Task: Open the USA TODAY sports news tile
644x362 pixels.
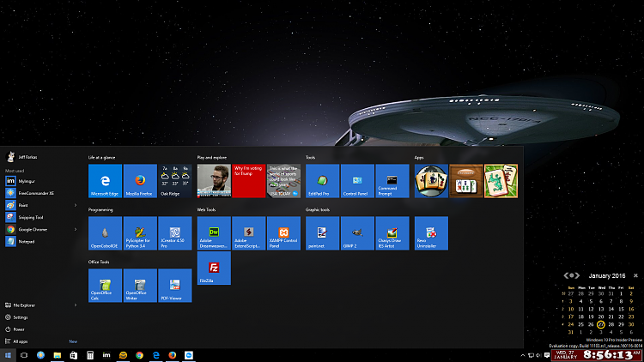Action: pyautogui.click(x=284, y=181)
